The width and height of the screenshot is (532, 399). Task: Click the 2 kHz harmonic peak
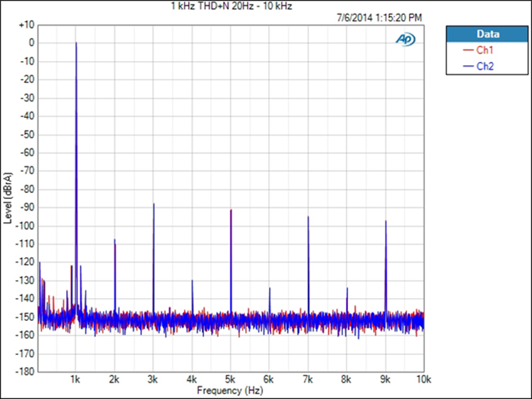click(x=114, y=241)
